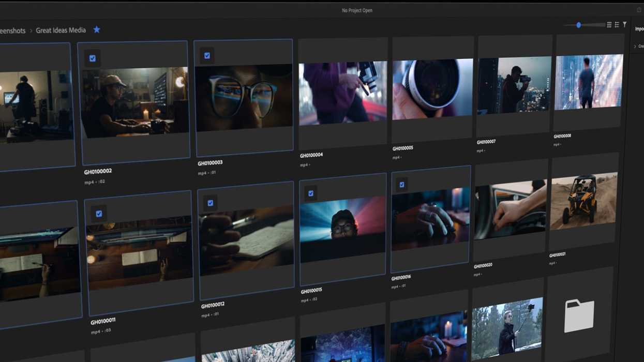Click the "No Project Open" title text
644x362 pixels.
[x=357, y=10]
